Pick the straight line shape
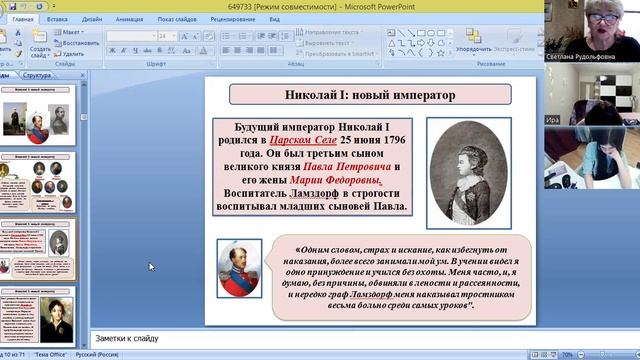 pyautogui.click(x=401, y=33)
